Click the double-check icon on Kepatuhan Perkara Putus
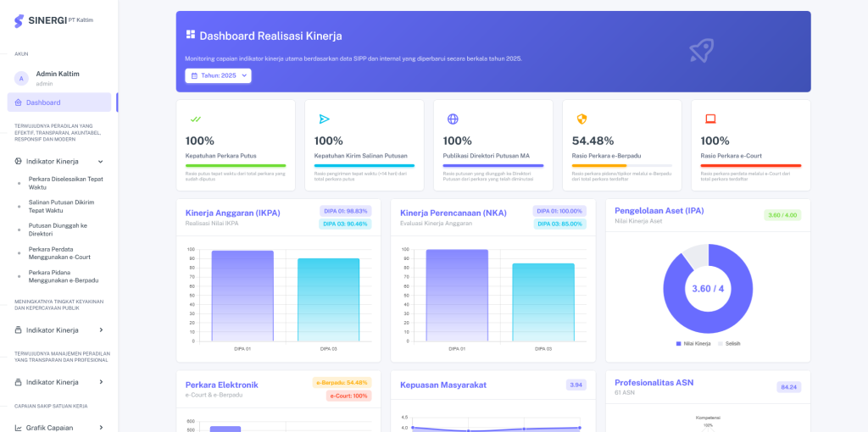This screenshot has height=432, width=868. (x=195, y=119)
